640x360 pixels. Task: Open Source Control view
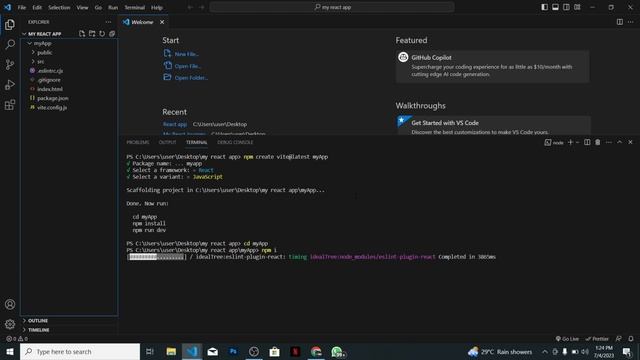10,64
